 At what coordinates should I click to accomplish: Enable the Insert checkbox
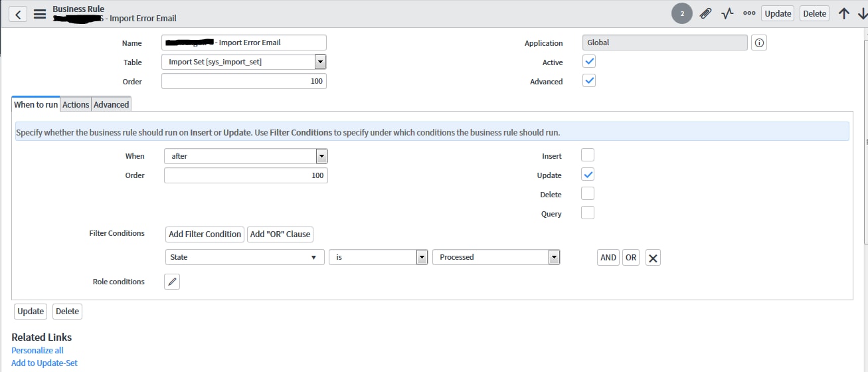[x=588, y=155]
